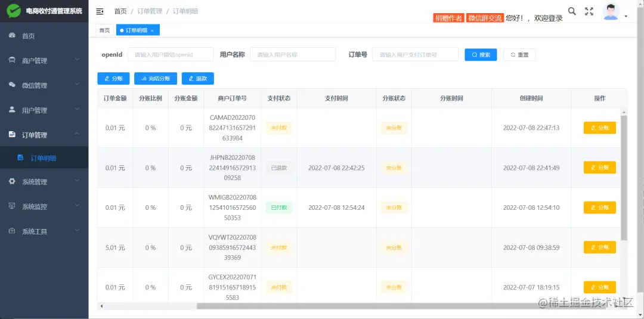Click table vertical scrollbar thumb
Image resolution: width=644 pixels, height=319 pixels.
(x=624, y=178)
